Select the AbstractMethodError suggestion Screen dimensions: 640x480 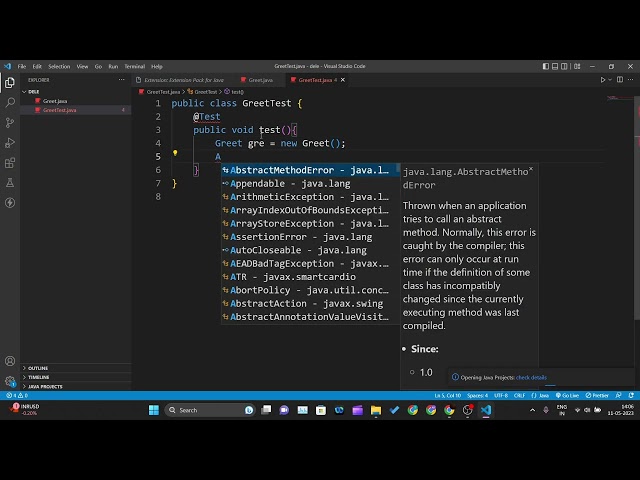tap(309, 170)
